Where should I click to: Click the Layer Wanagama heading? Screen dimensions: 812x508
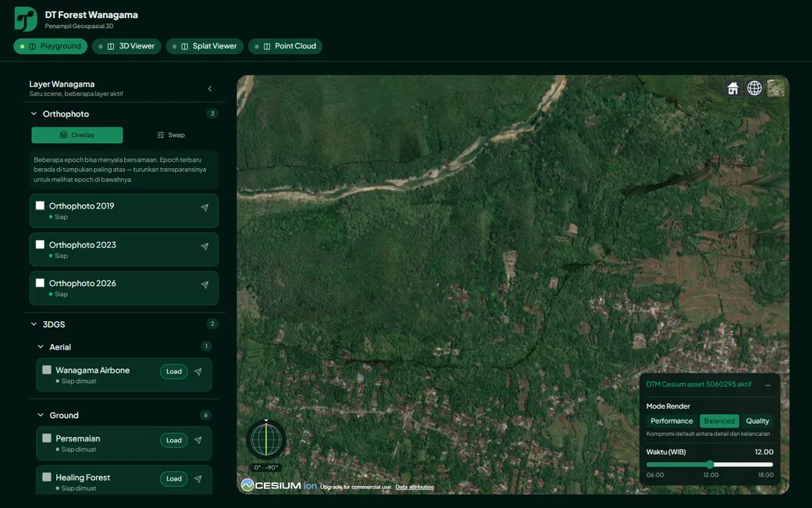[62, 84]
